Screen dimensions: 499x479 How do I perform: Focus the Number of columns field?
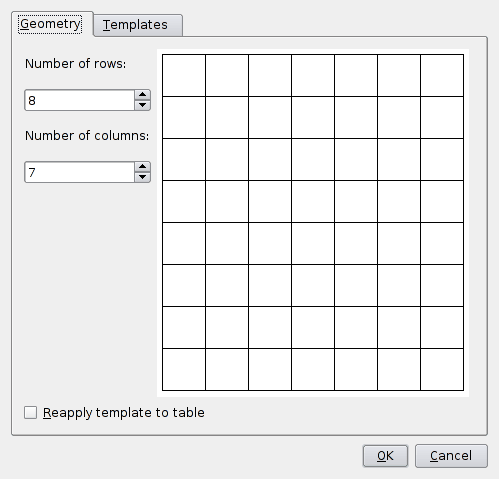tap(80, 172)
